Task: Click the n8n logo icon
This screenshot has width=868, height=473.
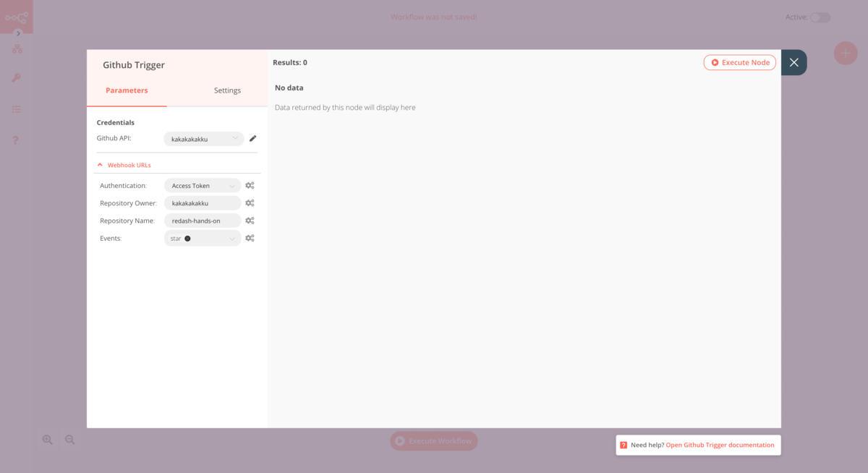Action: (x=17, y=16)
